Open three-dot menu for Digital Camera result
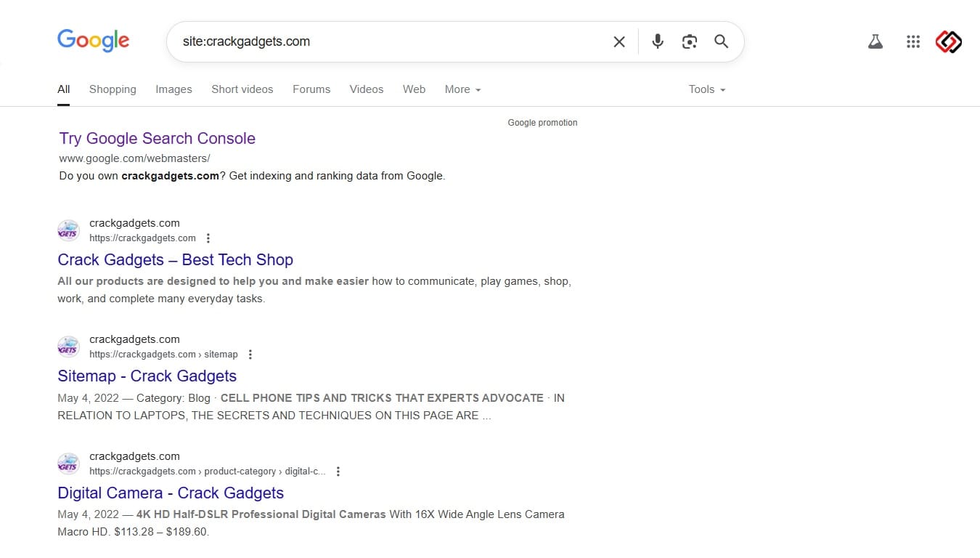Screen dimensions: 980x558 pos(338,472)
